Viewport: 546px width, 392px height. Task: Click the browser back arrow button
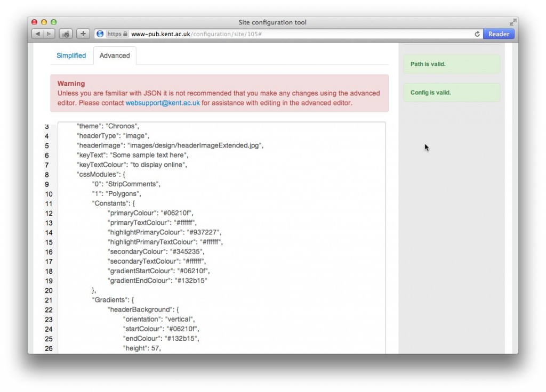(38, 34)
